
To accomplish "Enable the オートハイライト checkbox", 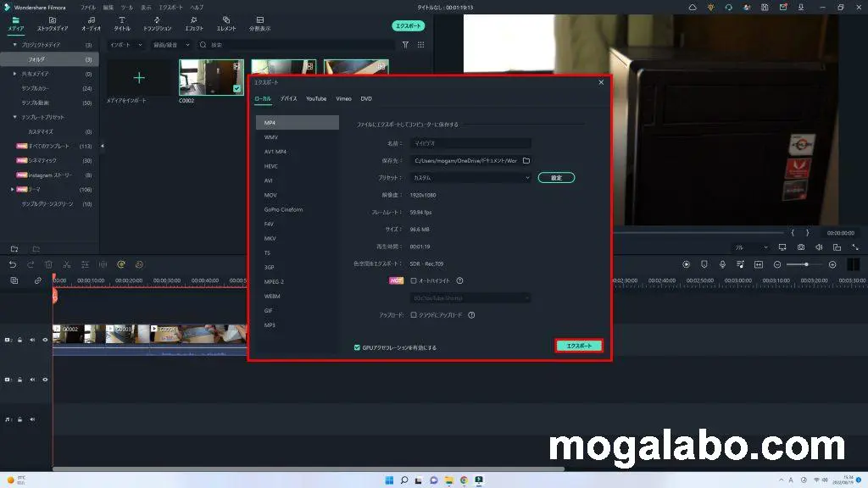I will (x=414, y=280).
